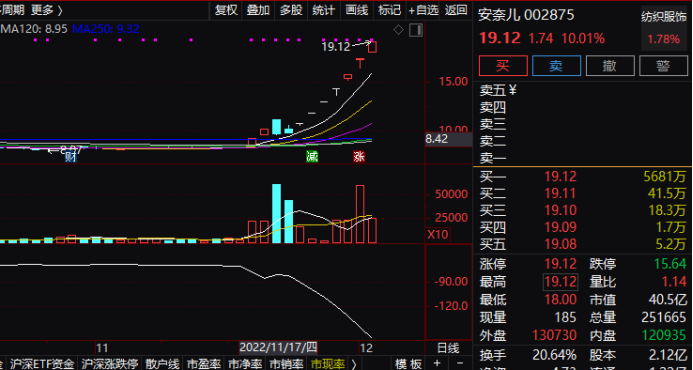The height and width of the screenshot is (370, 693).
Task: Click the 卖一 order row label
Action: [493, 158]
